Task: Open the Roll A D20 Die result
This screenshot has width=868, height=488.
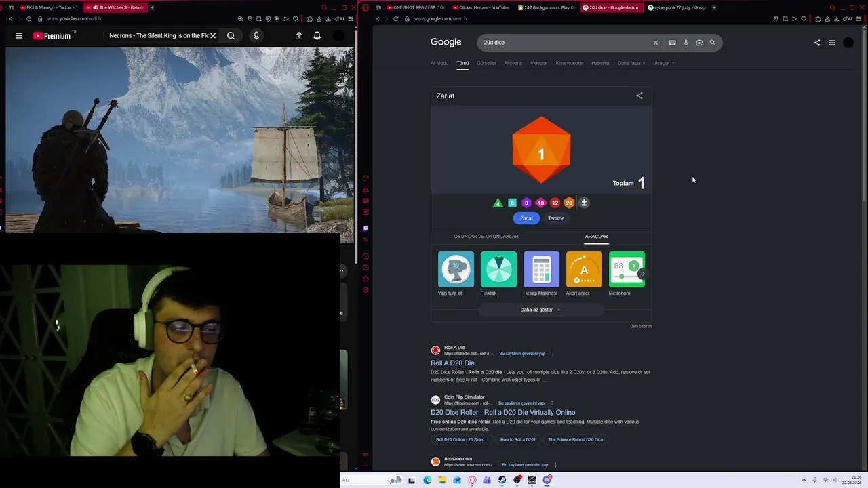Action: (x=452, y=363)
